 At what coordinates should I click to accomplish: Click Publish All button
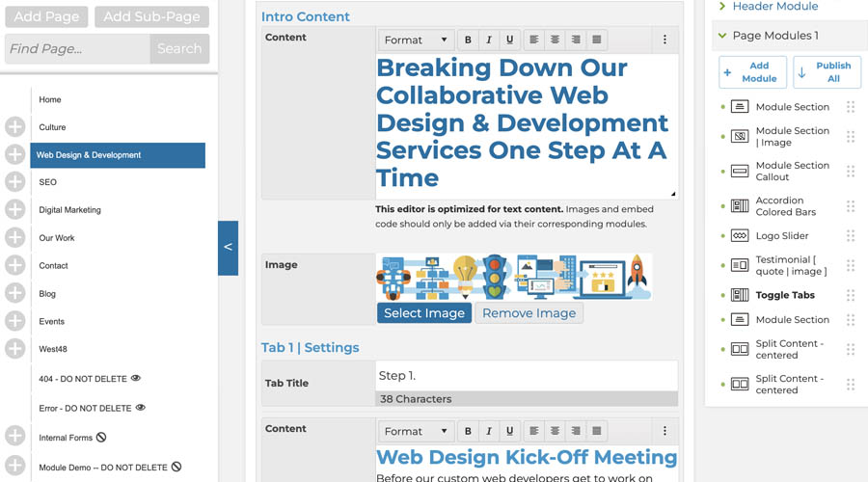[x=827, y=72]
